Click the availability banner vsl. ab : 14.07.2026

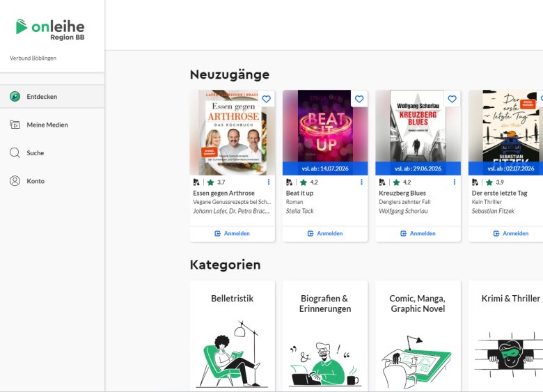(325, 168)
